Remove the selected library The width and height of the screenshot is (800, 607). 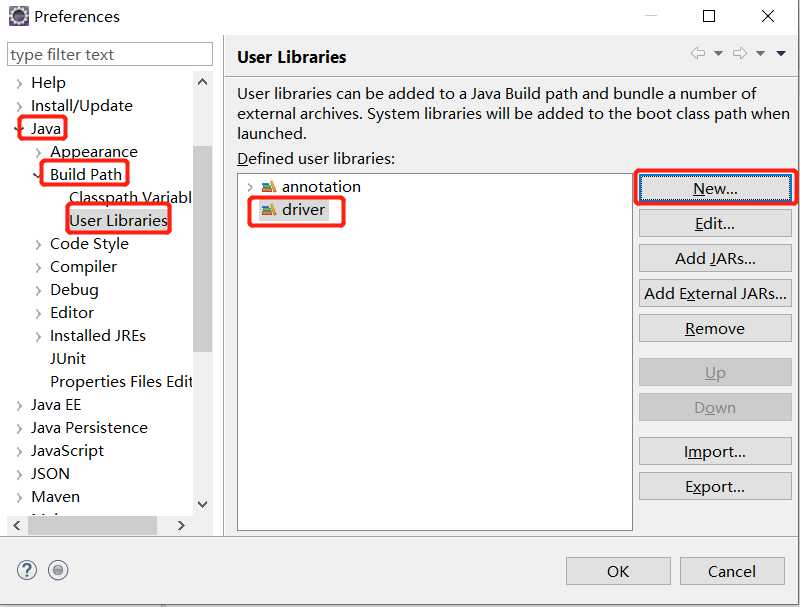pyautogui.click(x=715, y=328)
